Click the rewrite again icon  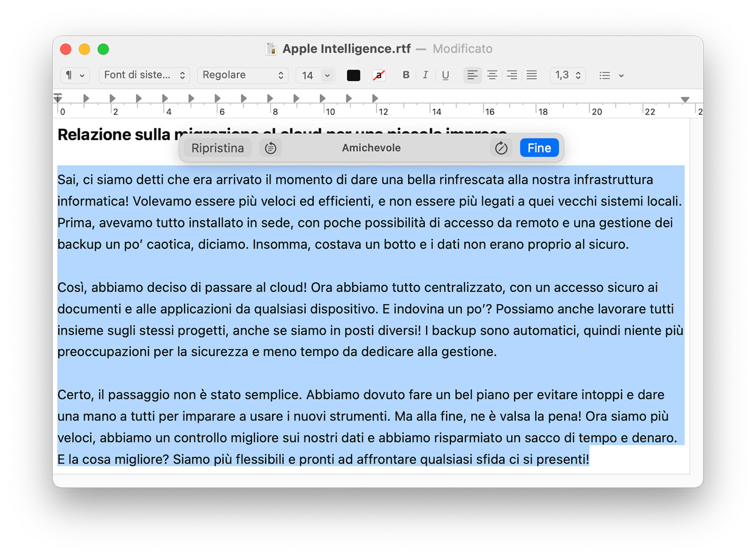pyautogui.click(x=501, y=148)
